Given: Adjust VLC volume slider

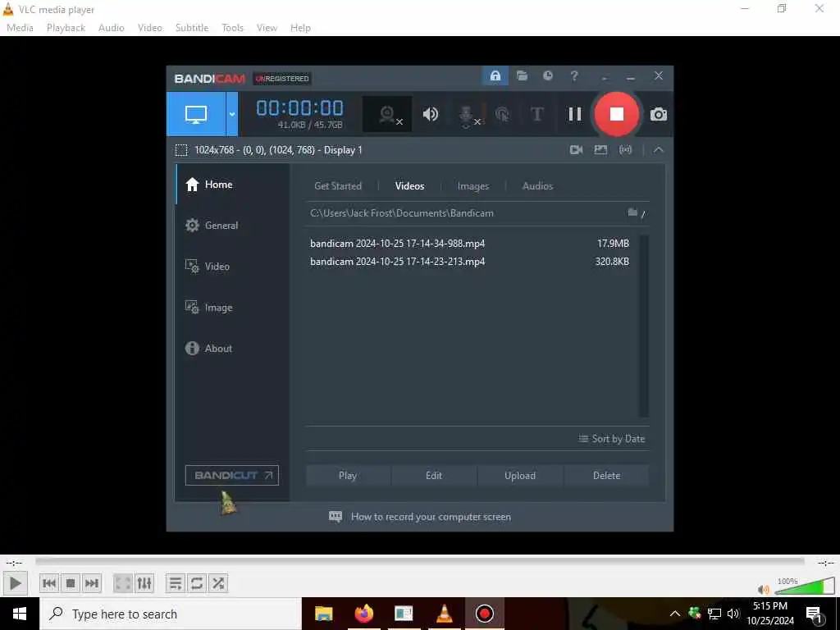Looking at the screenshot, I should (805, 587).
